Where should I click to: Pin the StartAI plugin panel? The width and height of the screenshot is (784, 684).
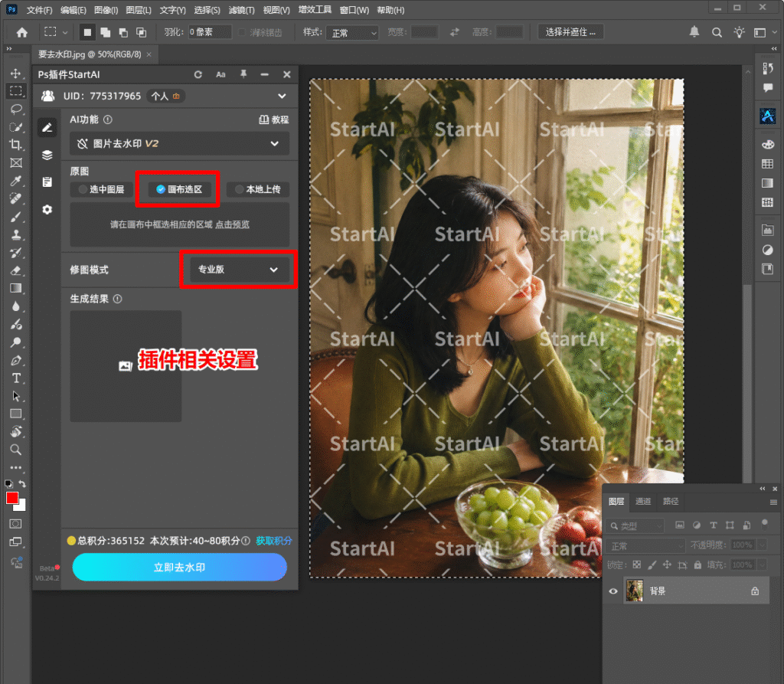click(x=243, y=74)
